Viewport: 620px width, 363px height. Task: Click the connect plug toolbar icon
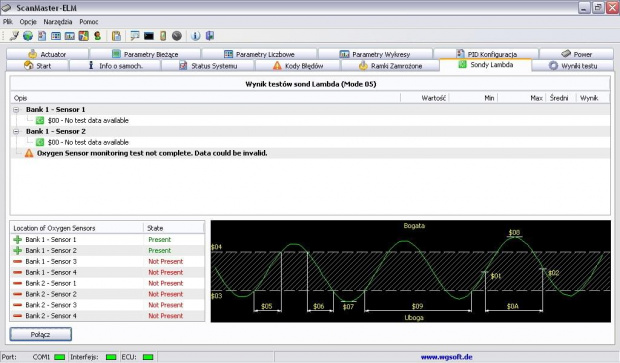14,36
